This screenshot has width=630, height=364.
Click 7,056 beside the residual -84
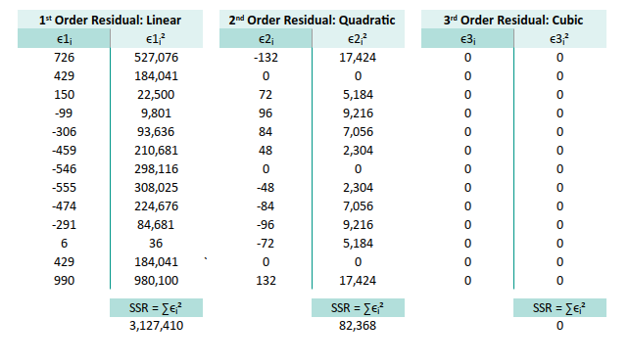tap(358, 205)
